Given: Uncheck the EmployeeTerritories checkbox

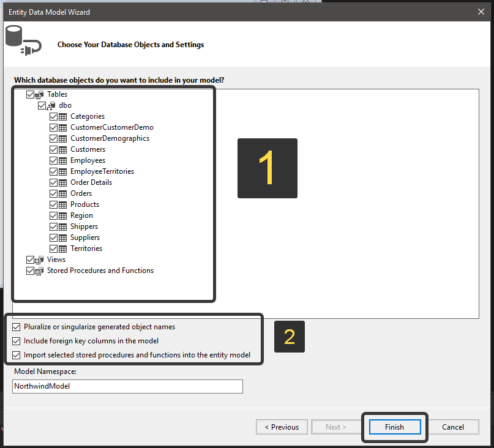Looking at the screenshot, I should coord(53,172).
